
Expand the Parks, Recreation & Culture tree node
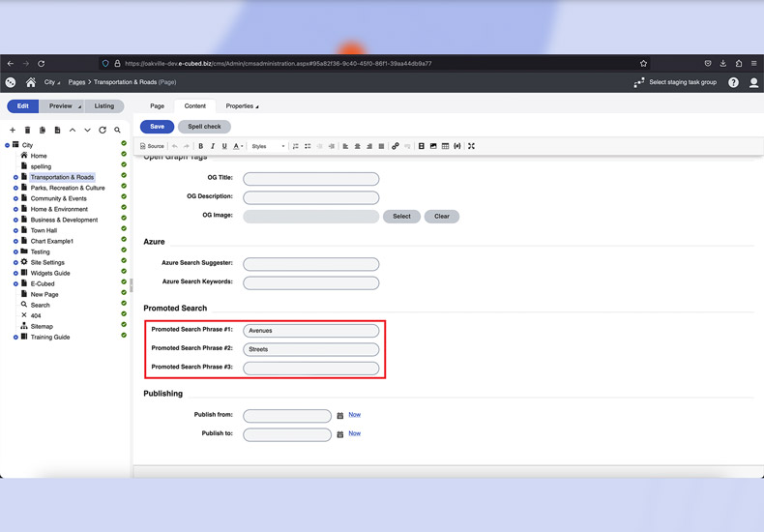(x=15, y=188)
